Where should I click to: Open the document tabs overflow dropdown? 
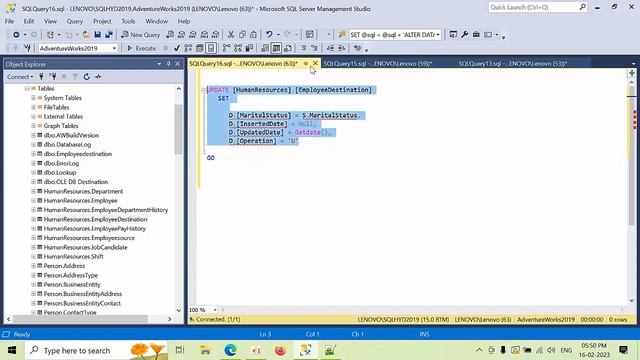633,64
